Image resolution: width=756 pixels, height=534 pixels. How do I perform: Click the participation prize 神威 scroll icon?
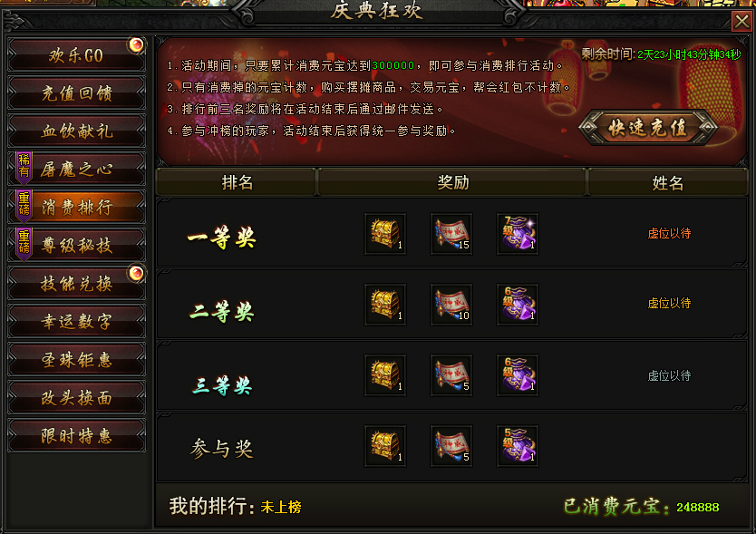pos(451,446)
